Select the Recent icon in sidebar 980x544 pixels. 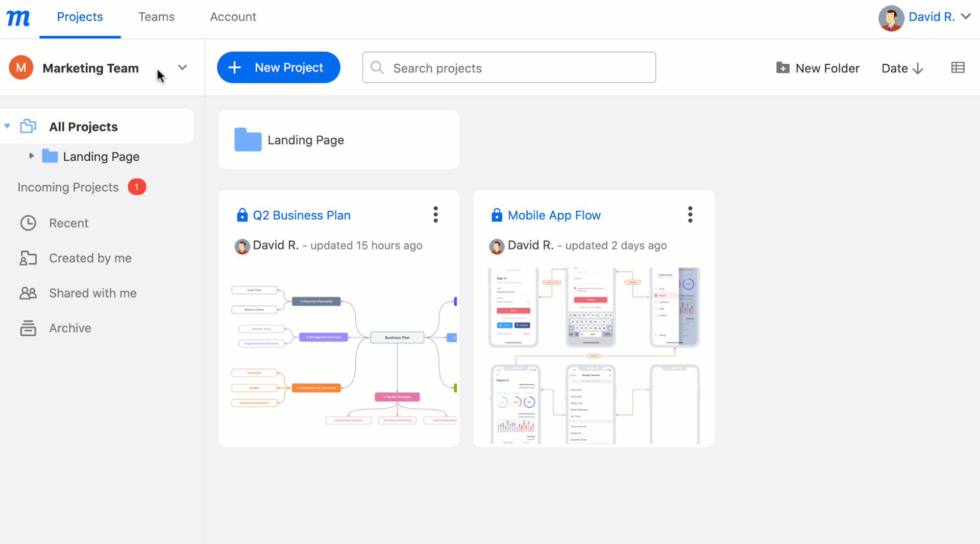click(29, 223)
